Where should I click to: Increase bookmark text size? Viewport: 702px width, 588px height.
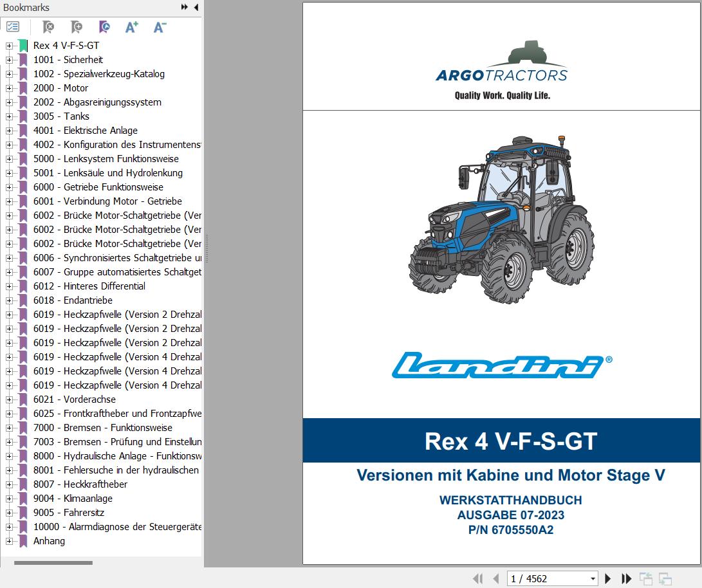[132, 27]
